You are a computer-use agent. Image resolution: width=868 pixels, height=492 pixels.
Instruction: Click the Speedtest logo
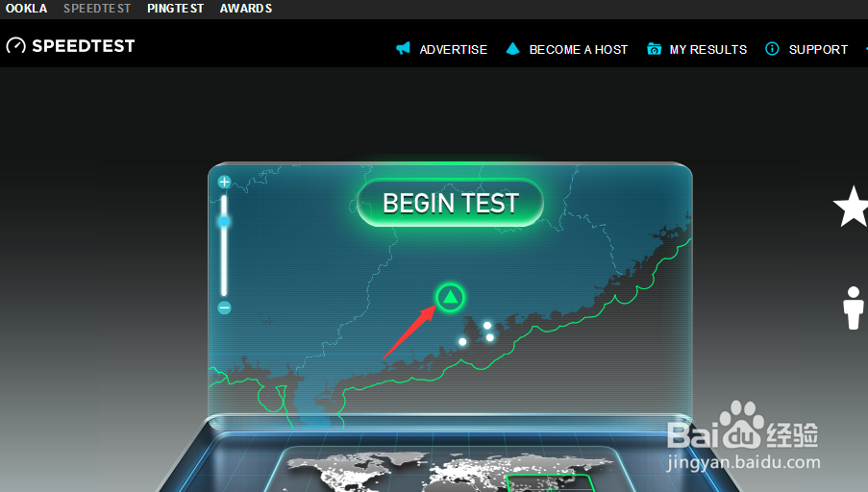click(x=70, y=45)
